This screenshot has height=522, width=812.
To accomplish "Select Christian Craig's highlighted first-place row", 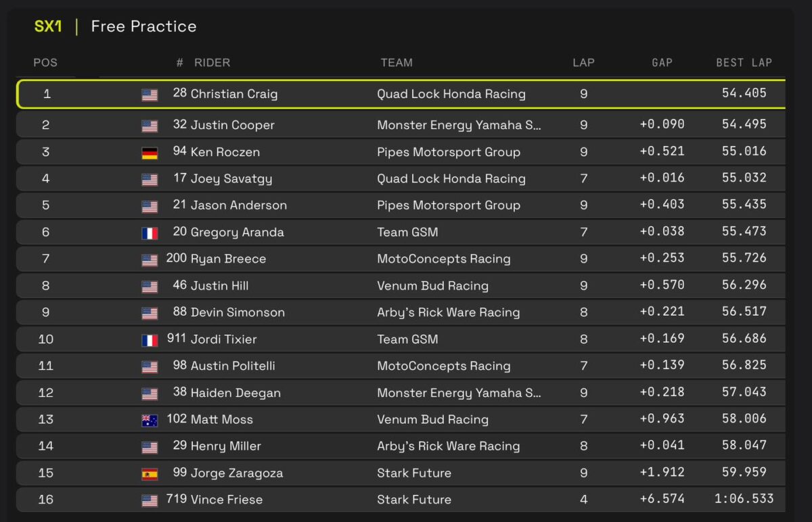I will (401, 94).
